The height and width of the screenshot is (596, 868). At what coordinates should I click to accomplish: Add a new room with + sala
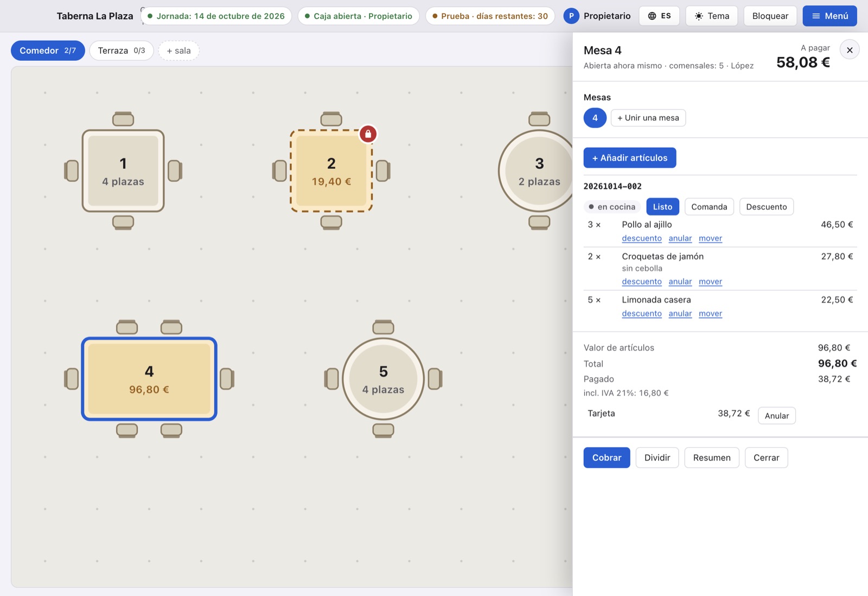tap(178, 50)
